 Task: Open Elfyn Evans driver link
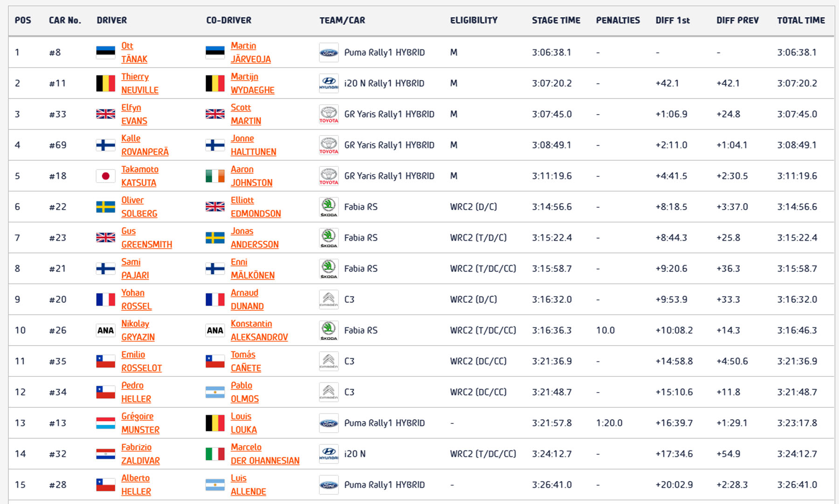pos(134,114)
